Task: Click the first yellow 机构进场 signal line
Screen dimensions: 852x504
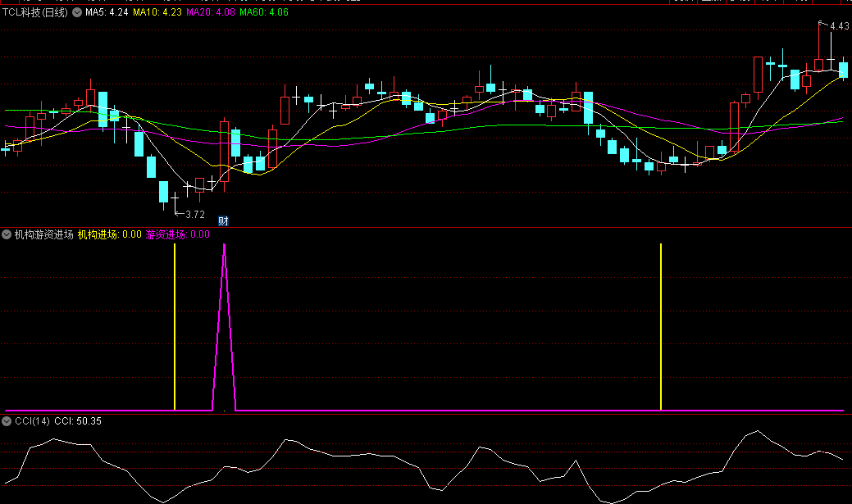Action: [175, 326]
